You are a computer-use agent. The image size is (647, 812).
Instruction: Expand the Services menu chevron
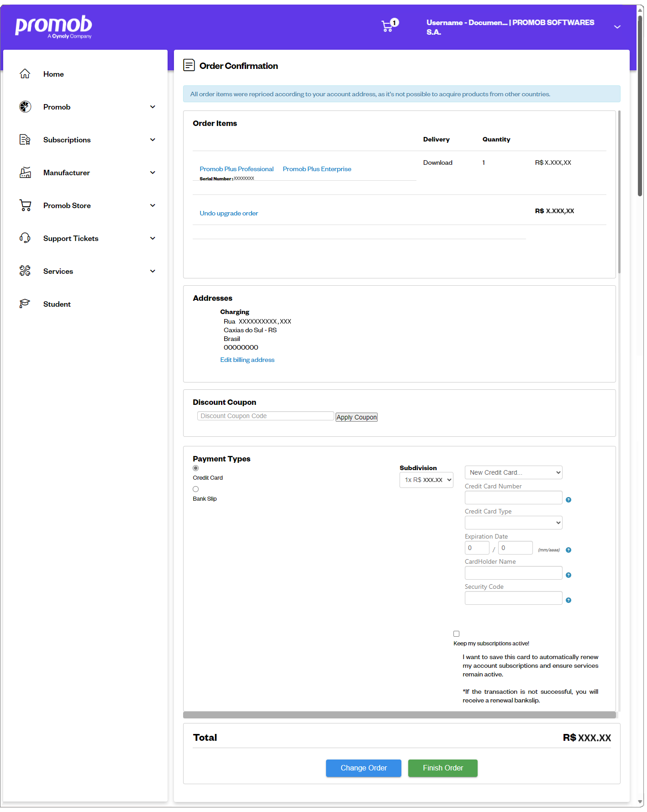tap(153, 271)
